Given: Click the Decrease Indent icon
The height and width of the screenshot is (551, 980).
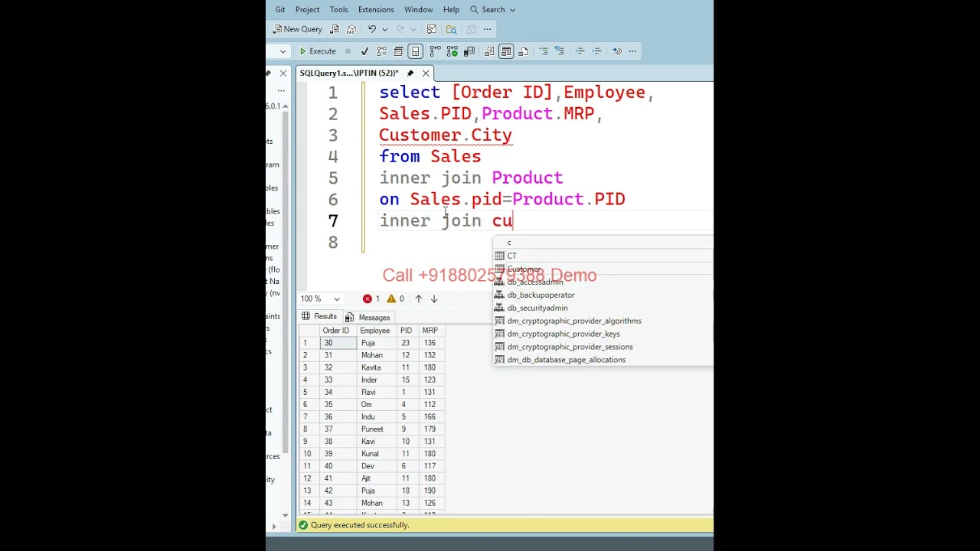Looking at the screenshot, I should pos(580,51).
